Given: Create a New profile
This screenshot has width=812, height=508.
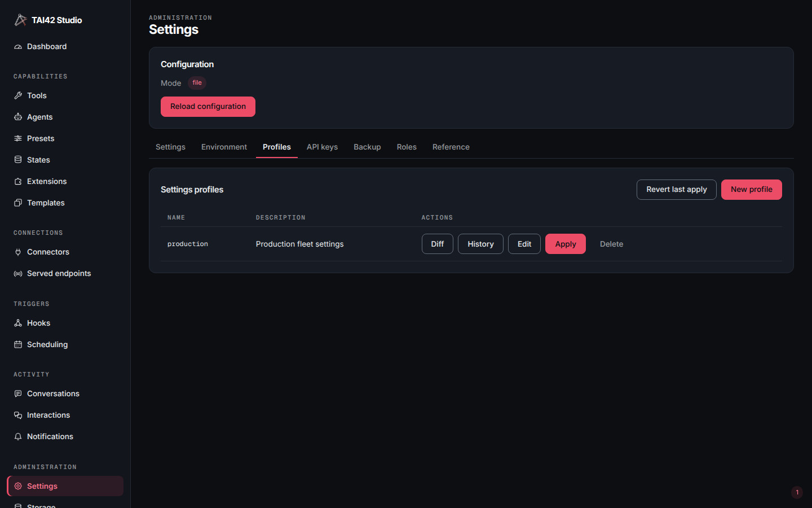Looking at the screenshot, I should pos(752,190).
